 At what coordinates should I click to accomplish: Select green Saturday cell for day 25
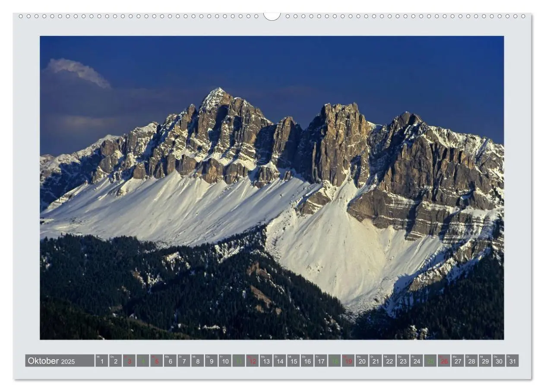(x=430, y=360)
